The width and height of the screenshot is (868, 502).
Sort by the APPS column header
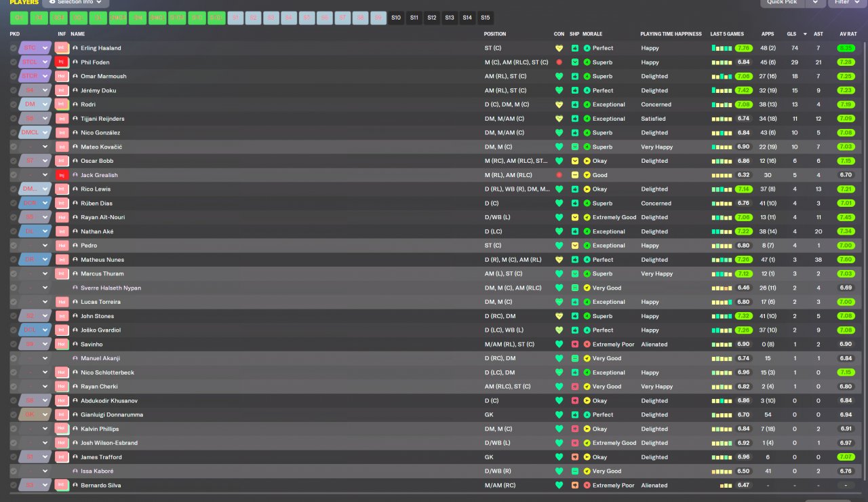768,34
